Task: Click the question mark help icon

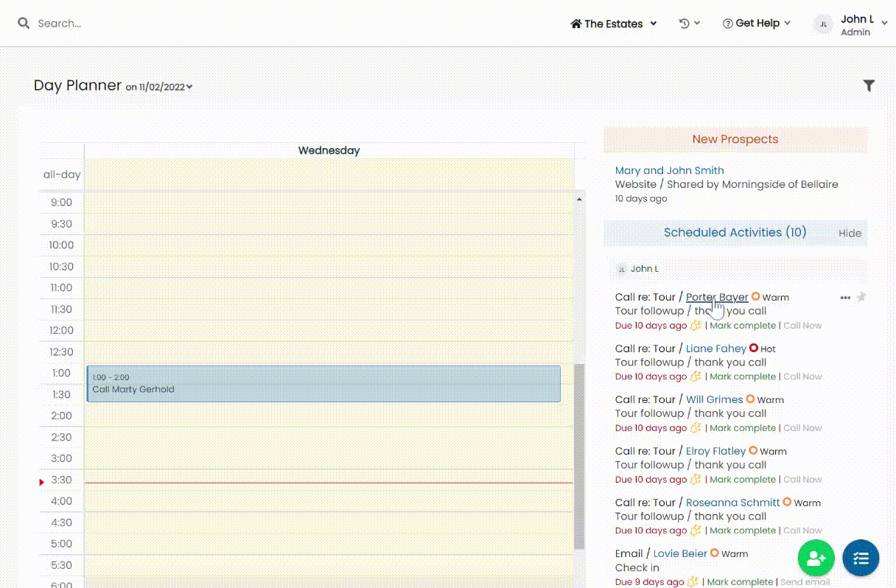Action: [x=728, y=24]
